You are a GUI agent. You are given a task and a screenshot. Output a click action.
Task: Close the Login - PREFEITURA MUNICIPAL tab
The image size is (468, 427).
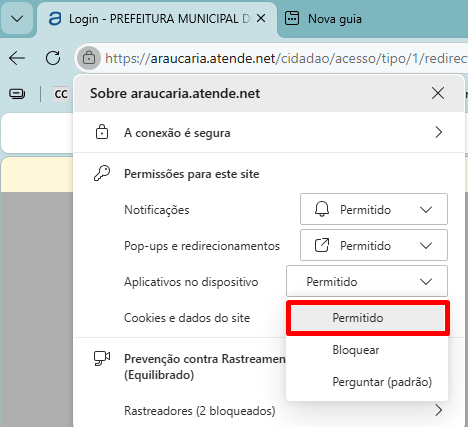(x=261, y=19)
